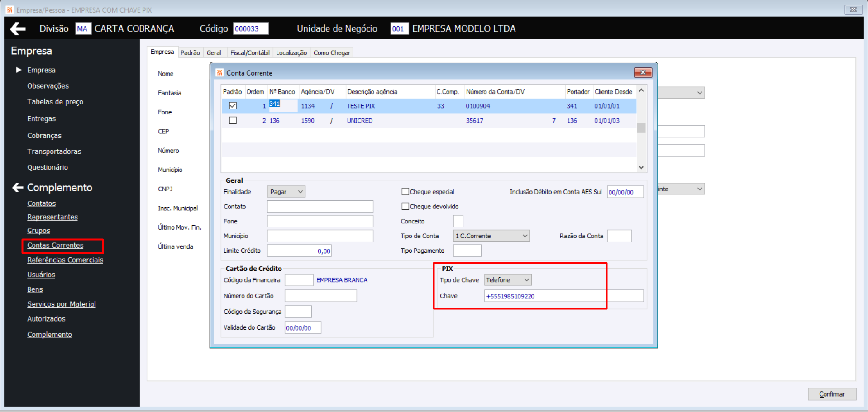Click the Cliente Desde column header
868x412 pixels.
[613, 91]
